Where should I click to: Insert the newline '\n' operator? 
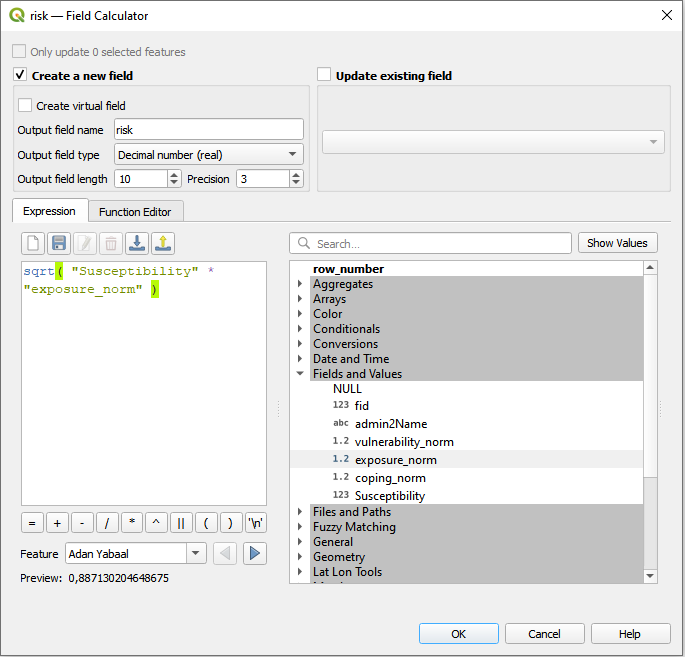click(x=256, y=522)
